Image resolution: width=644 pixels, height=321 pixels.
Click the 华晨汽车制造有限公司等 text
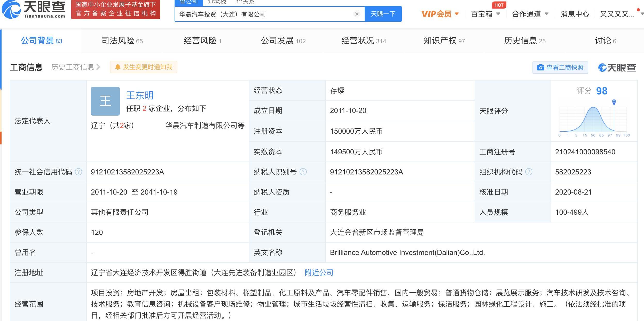pos(205,126)
